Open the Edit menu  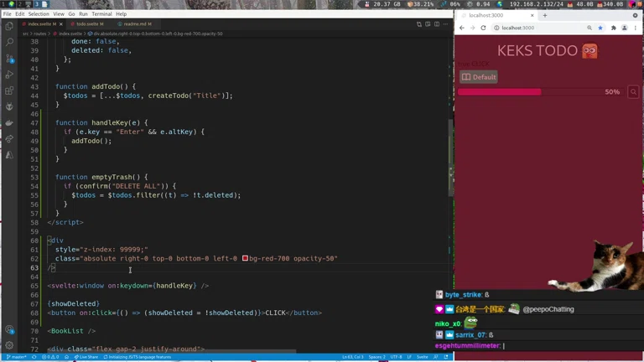(20, 14)
